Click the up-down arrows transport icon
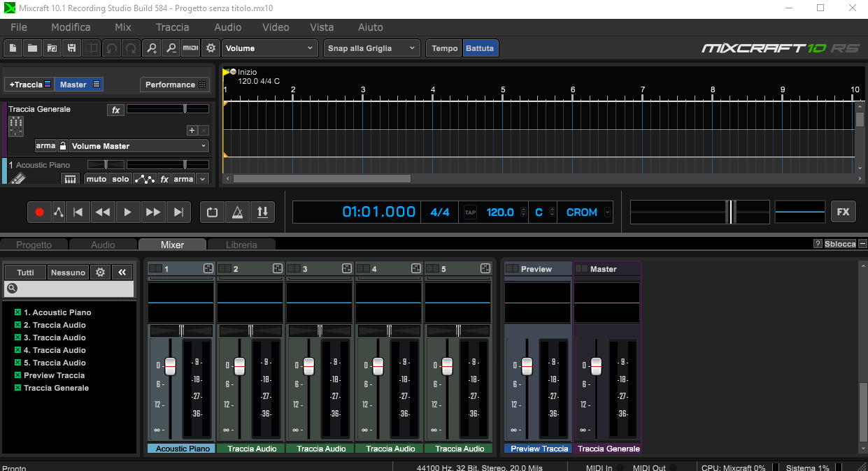This screenshot has height=471, width=868. (262, 212)
